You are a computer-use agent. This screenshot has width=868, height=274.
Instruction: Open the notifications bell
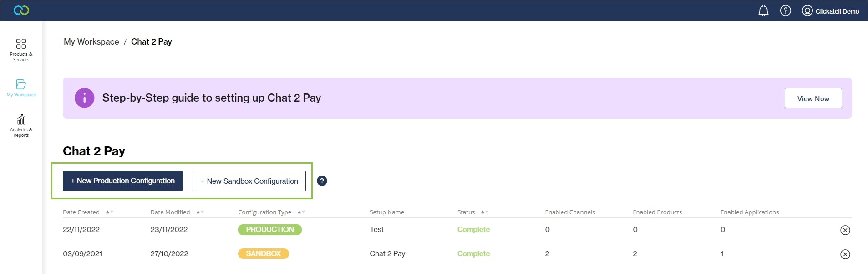pyautogui.click(x=763, y=10)
